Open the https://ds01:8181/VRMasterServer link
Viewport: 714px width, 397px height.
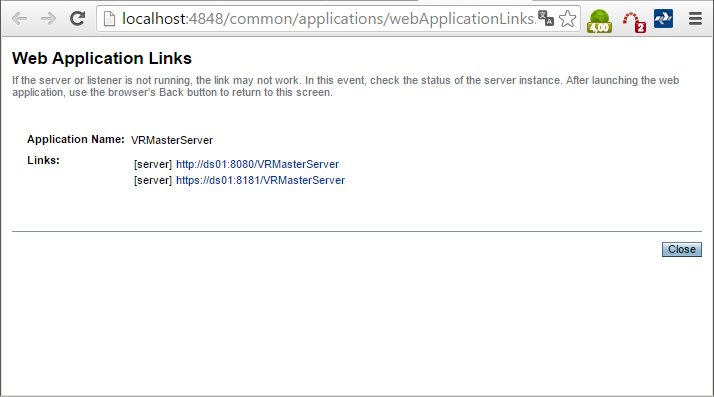tap(260, 180)
